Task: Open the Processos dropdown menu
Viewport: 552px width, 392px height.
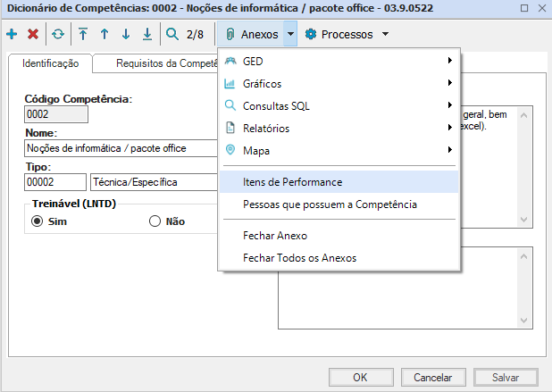Action: coord(347,35)
